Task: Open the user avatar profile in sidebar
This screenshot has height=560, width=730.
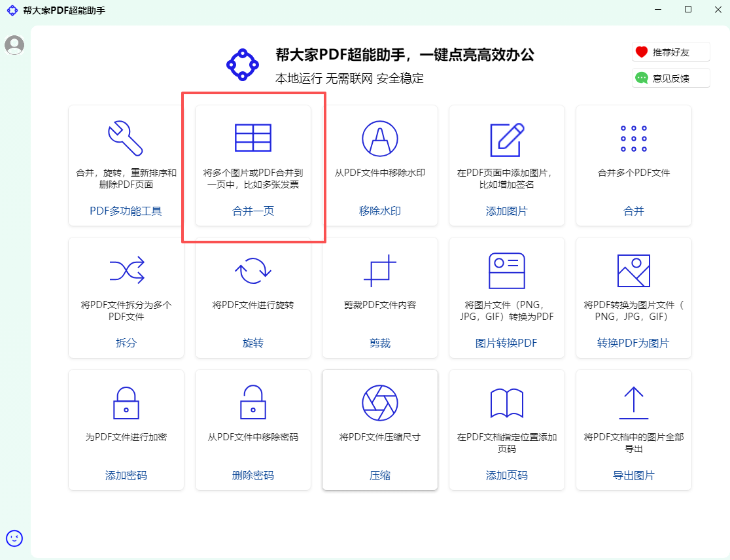Action: (x=14, y=45)
